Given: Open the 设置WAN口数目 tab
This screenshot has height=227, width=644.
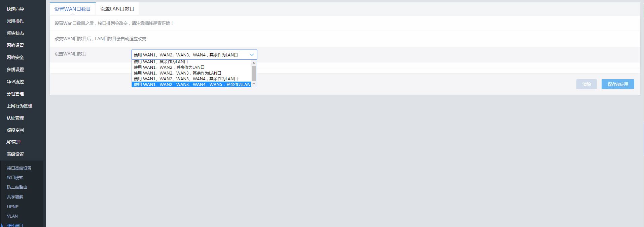Looking at the screenshot, I should click(x=72, y=9).
